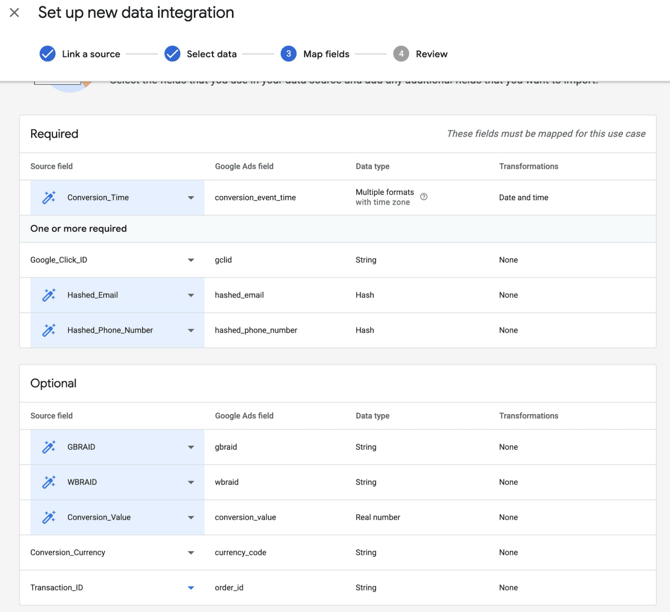Screen dimensions: 670x612
Task: Expand the Conversion_Currency source field dropdown
Action: [x=191, y=553]
